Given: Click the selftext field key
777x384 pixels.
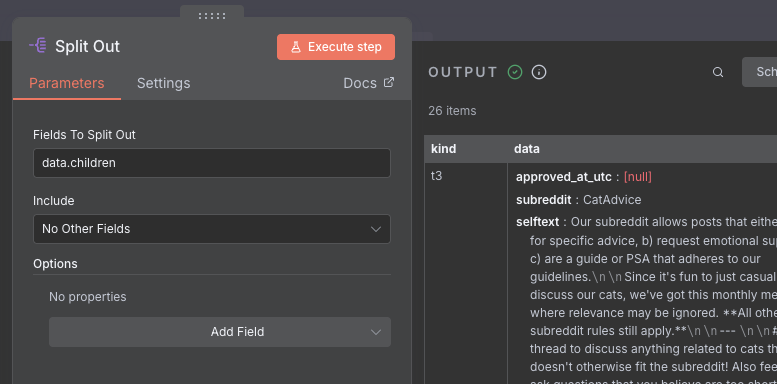Looking at the screenshot, I should point(538,221).
